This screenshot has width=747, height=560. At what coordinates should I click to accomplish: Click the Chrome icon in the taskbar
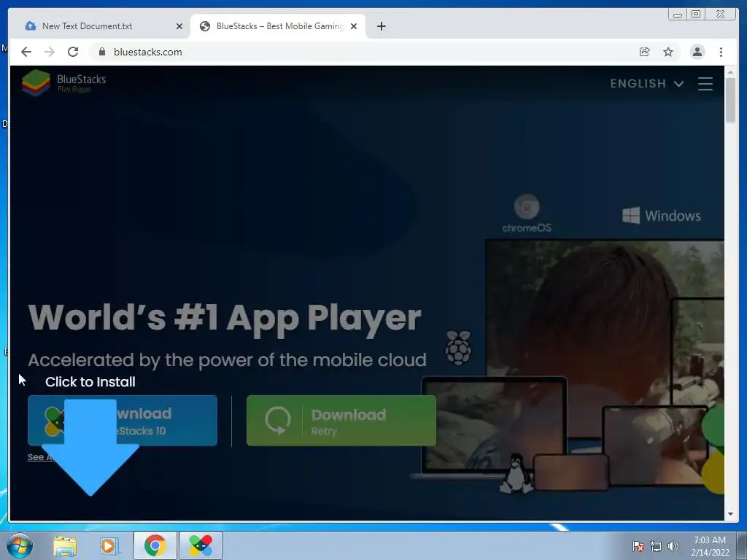tap(155, 545)
